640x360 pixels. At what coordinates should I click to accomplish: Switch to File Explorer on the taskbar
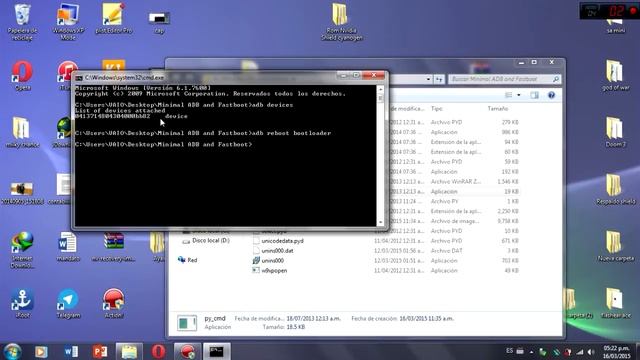pyautogui.click(x=129, y=351)
